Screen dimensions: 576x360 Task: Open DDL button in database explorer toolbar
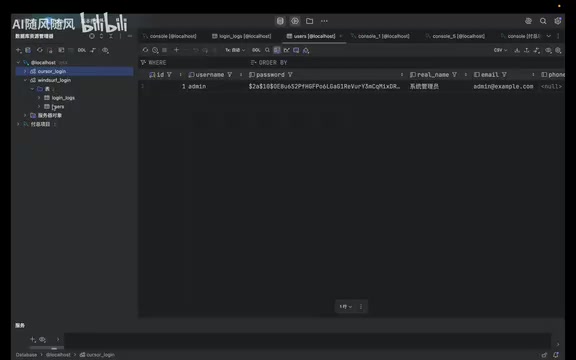(x=82, y=50)
